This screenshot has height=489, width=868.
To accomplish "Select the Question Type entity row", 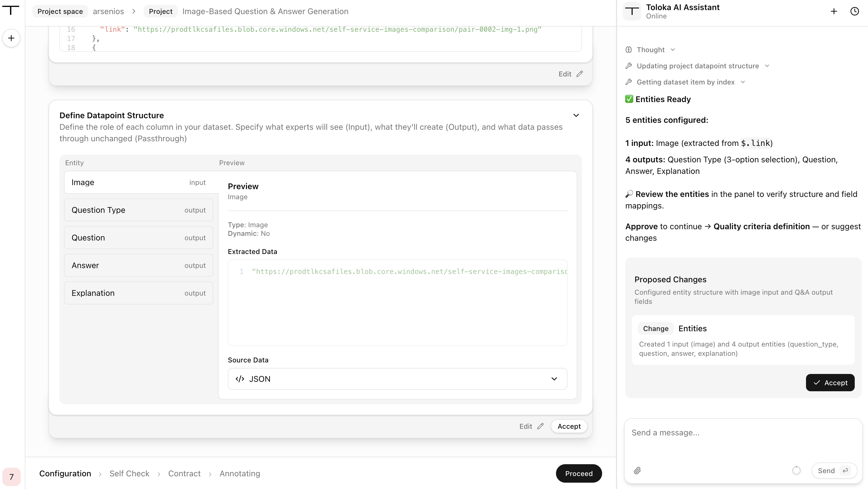I will click(138, 210).
